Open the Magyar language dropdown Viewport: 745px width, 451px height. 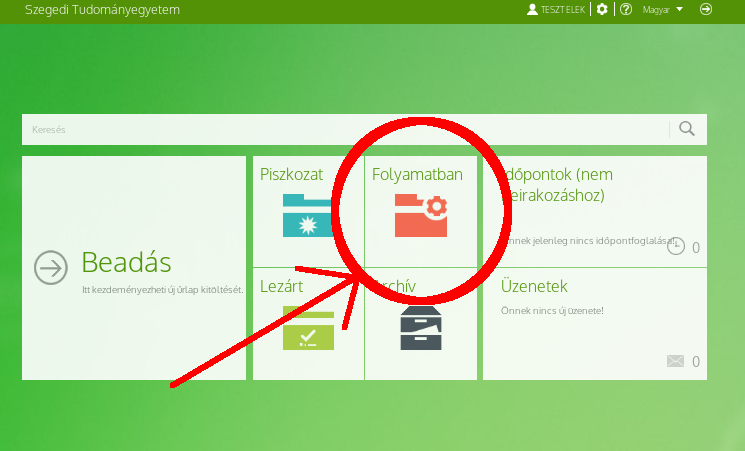pos(662,9)
